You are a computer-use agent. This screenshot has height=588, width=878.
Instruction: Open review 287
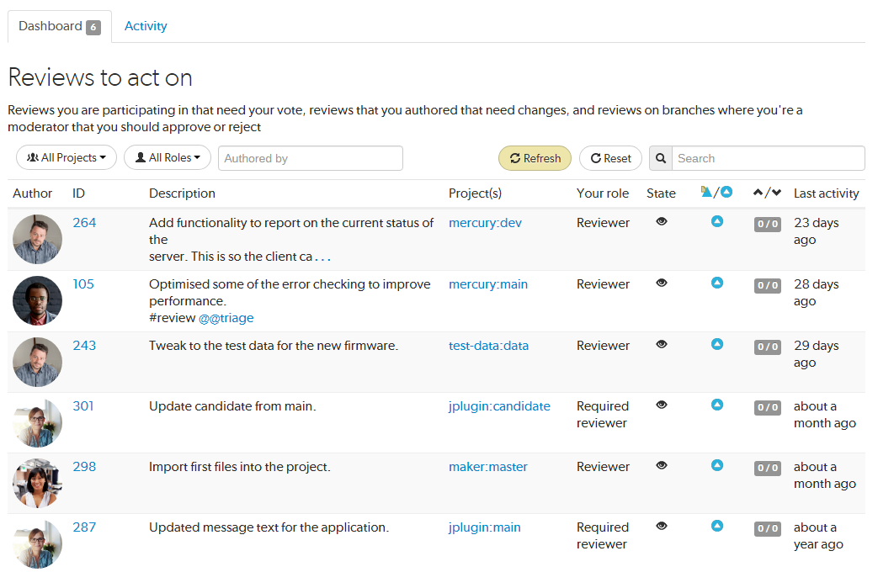tap(84, 527)
